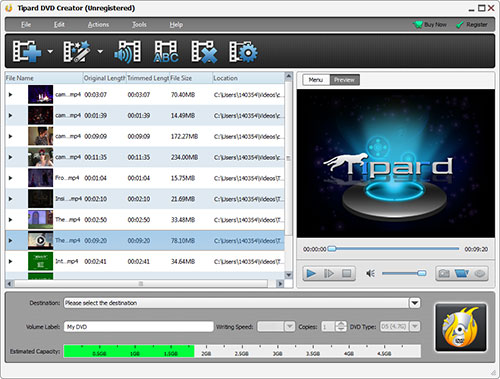Screen dimensions: 500x379
Task: Click the Burn DVD flame button
Action: coord(461,327)
